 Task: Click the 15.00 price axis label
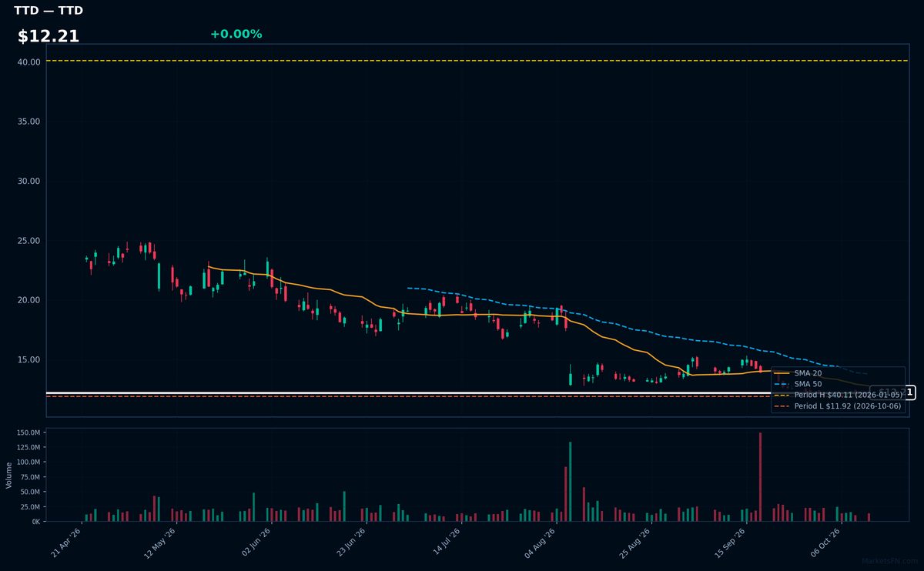point(29,359)
